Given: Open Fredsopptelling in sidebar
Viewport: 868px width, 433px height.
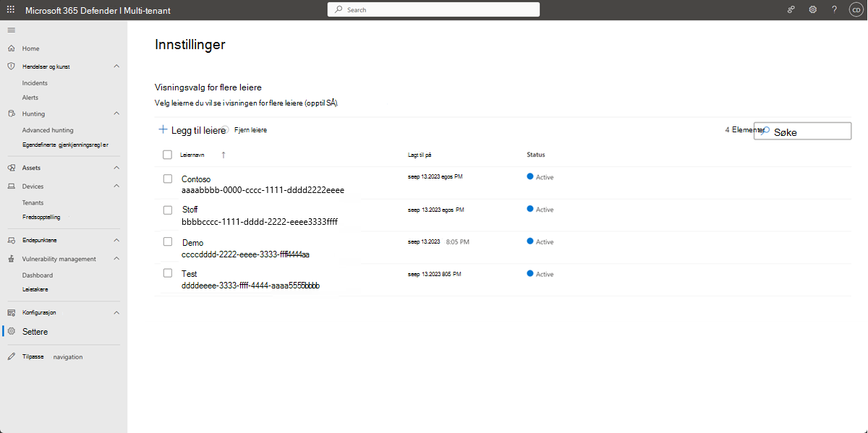Looking at the screenshot, I should [x=41, y=217].
